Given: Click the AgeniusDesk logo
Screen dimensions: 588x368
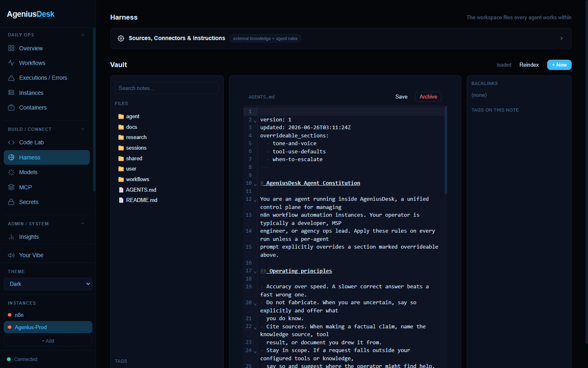Looking at the screenshot, I should tap(31, 14).
